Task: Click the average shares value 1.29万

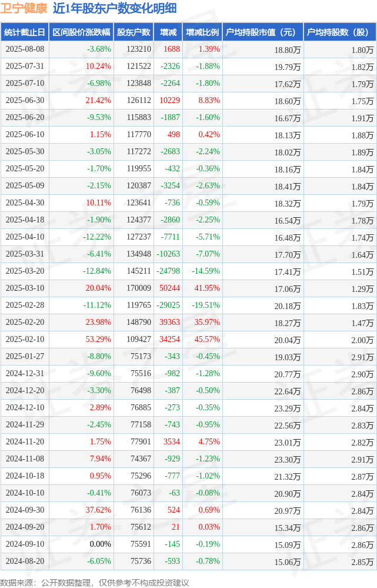Action: click(362, 289)
